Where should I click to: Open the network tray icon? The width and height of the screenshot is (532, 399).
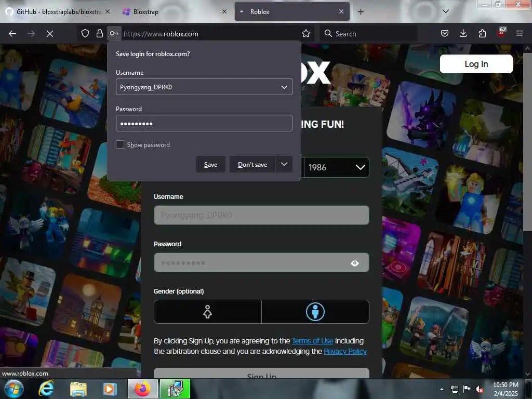tap(454, 389)
